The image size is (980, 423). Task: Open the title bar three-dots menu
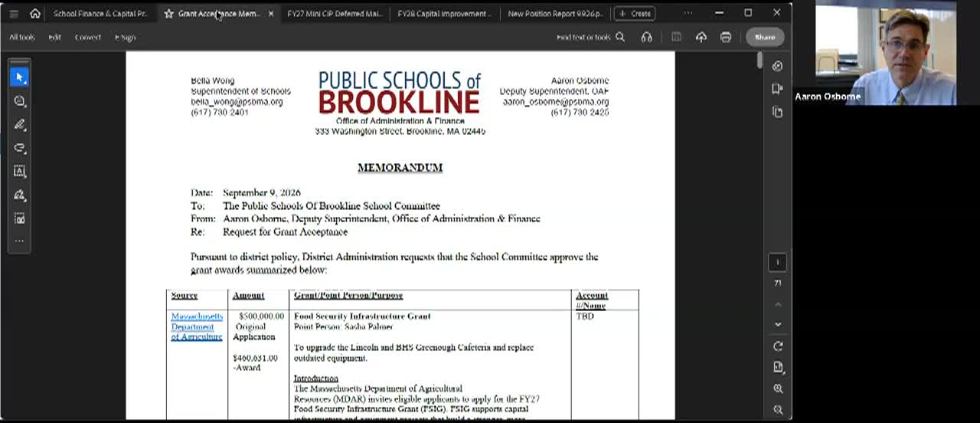click(688, 13)
